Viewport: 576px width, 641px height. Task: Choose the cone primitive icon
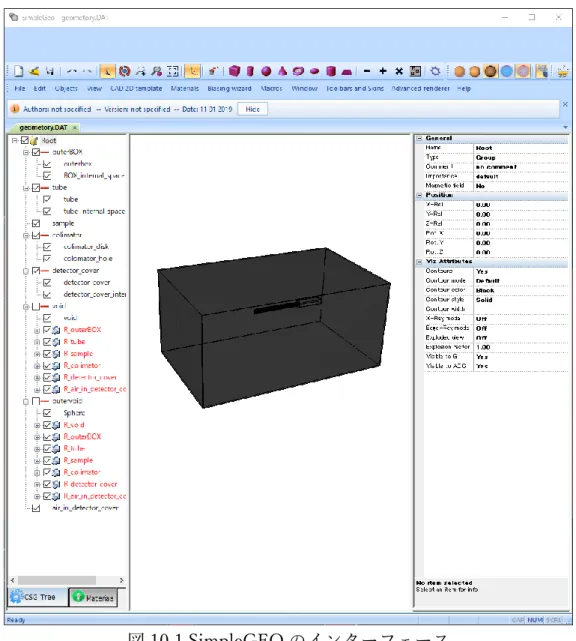(x=282, y=71)
